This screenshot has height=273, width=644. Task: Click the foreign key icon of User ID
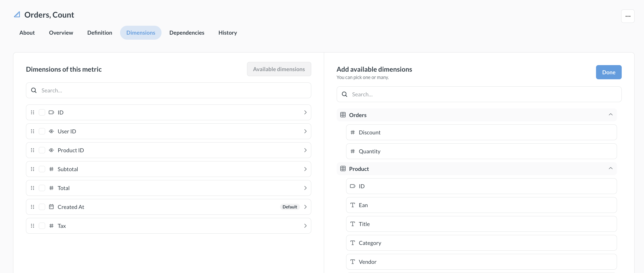pyautogui.click(x=51, y=131)
